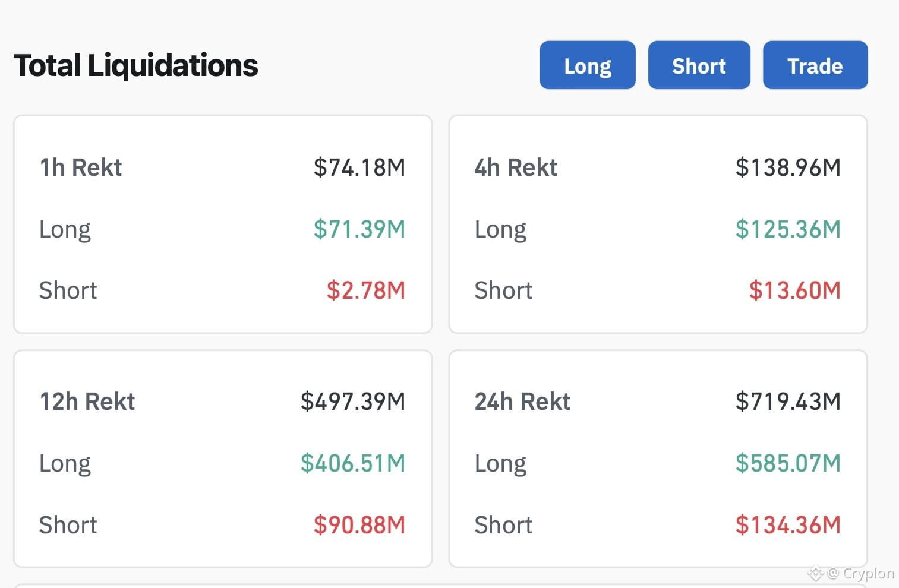The image size is (899, 588).
Task: Click the 1h Rekt label
Action: (x=80, y=167)
